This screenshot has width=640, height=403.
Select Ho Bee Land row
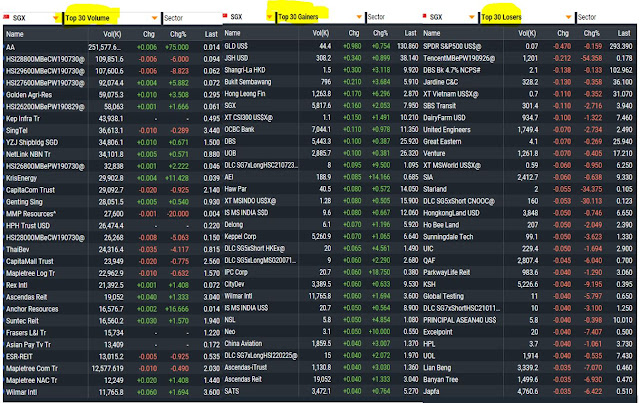click(x=529, y=225)
